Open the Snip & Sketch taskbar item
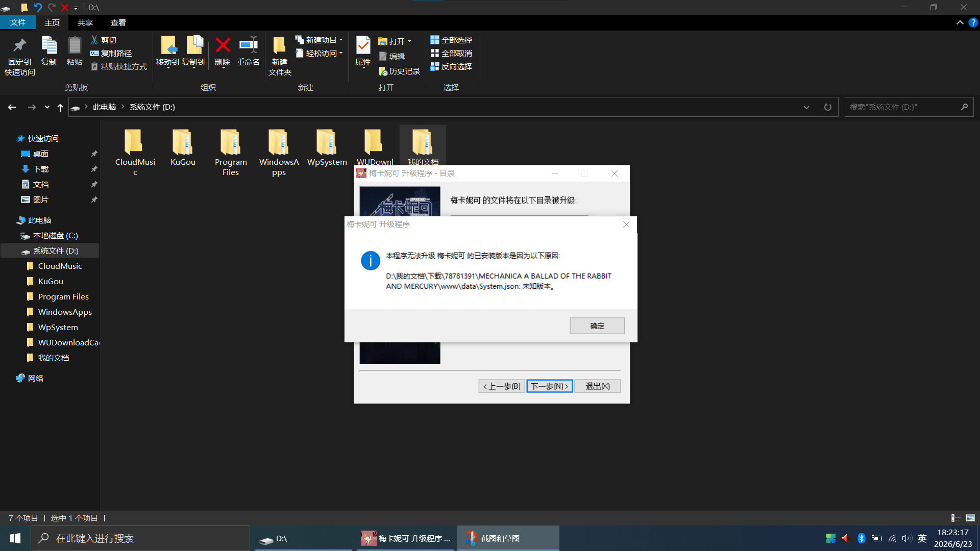 click(x=508, y=538)
